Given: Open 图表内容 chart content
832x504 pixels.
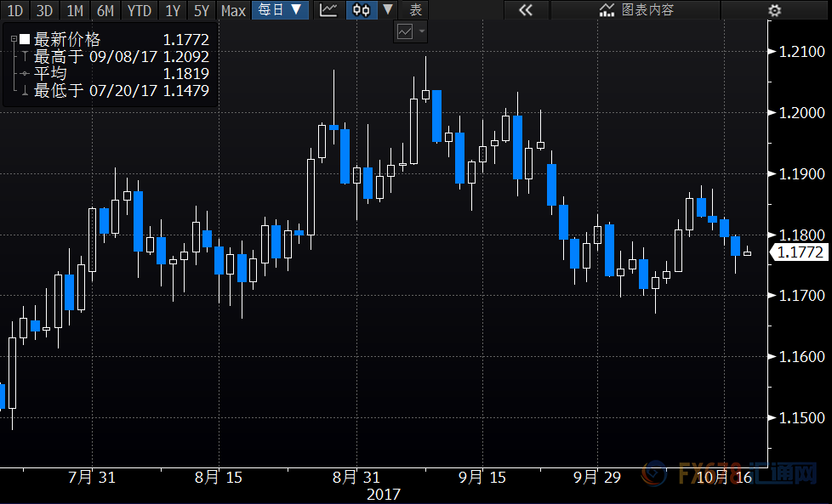Looking at the screenshot, I should pos(636,10).
